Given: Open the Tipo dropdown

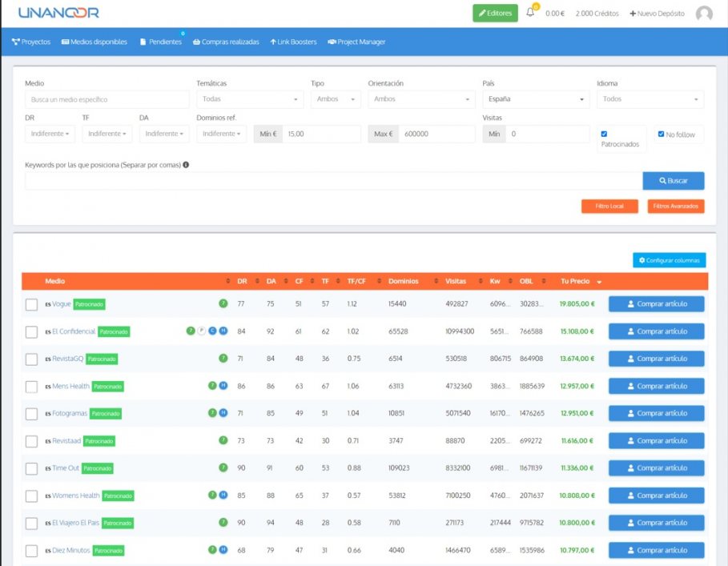Looking at the screenshot, I should pyautogui.click(x=336, y=99).
